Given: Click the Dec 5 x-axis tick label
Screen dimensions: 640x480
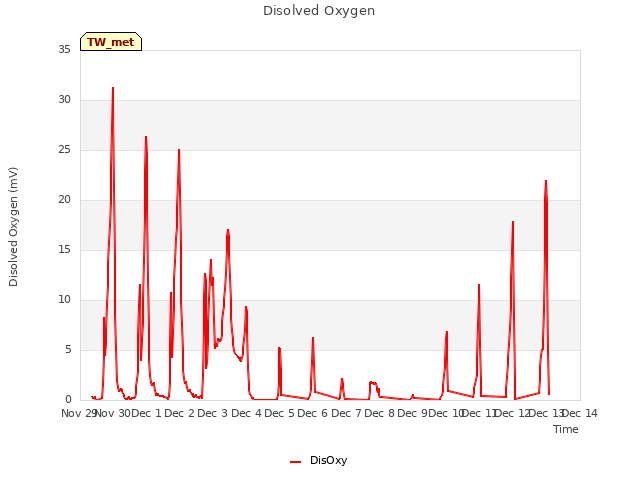Looking at the screenshot, I should (280, 413).
